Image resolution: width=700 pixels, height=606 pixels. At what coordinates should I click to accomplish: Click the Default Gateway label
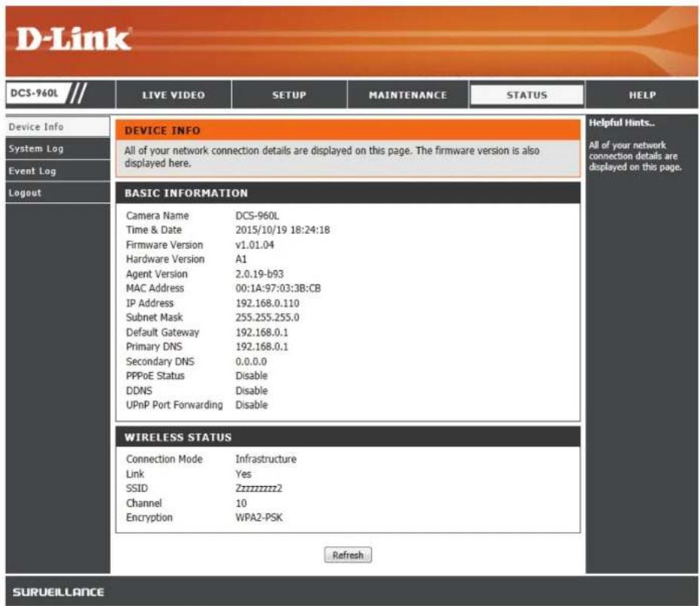[162, 332]
